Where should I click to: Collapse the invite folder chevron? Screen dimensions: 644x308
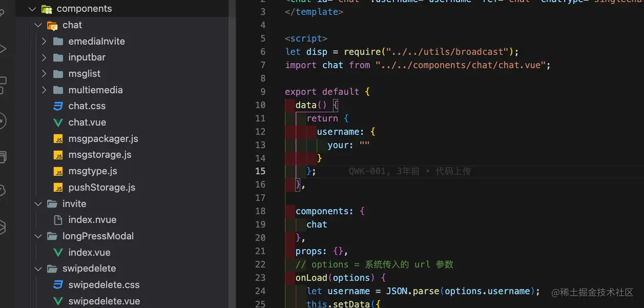click(x=38, y=203)
